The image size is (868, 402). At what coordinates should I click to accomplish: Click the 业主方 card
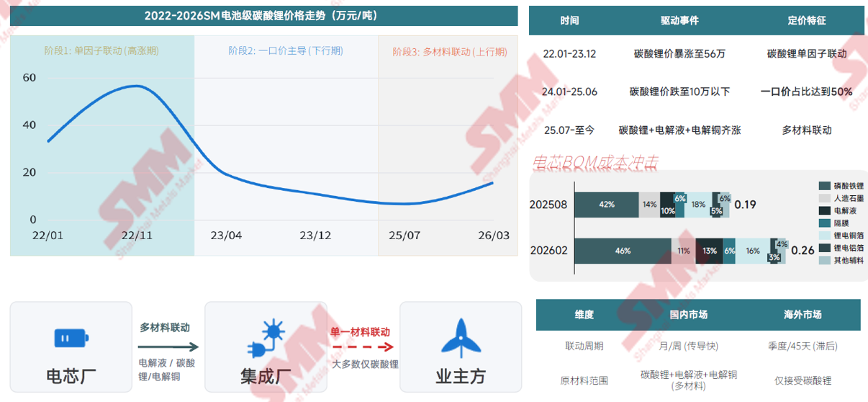[x=461, y=347]
